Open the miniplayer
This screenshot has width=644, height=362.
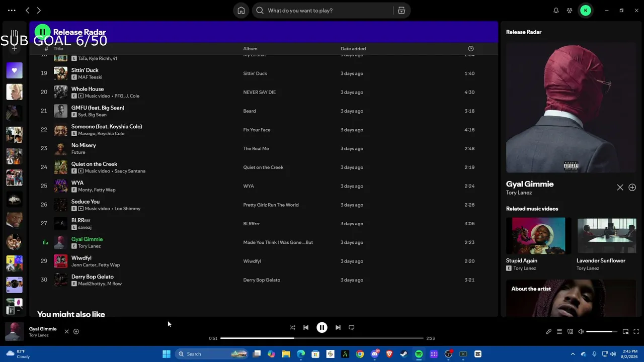pos(625,332)
